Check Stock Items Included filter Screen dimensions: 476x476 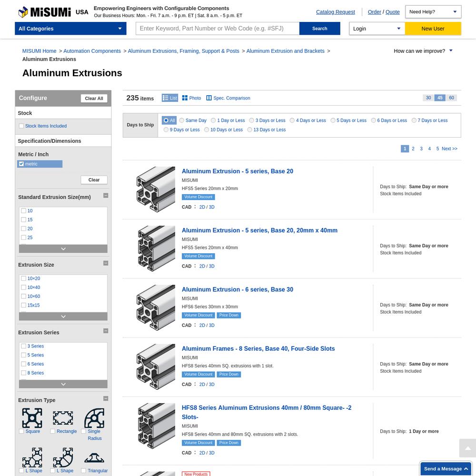21,126
